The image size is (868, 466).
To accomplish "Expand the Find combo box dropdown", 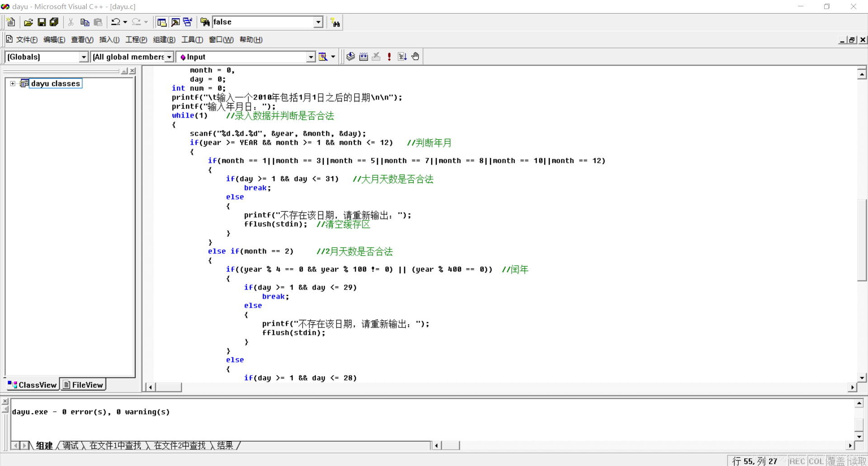I will click(318, 22).
